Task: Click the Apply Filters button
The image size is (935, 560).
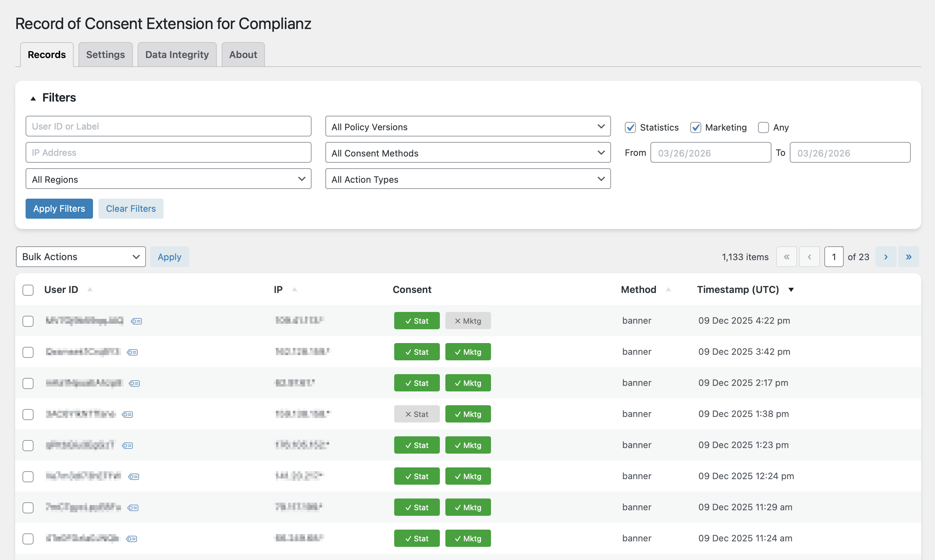Action: pyautogui.click(x=59, y=209)
